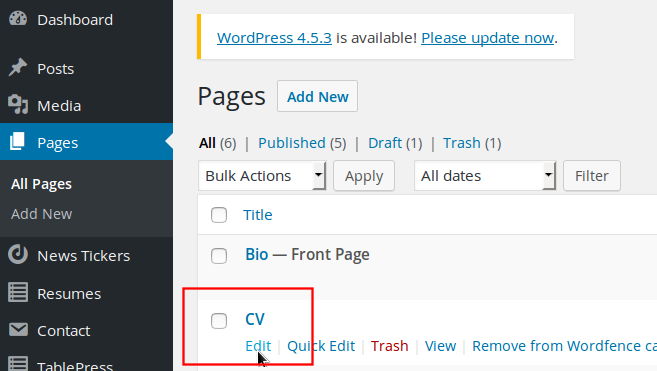The width and height of the screenshot is (657, 371).
Task: Click the Apply button
Action: click(364, 176)
